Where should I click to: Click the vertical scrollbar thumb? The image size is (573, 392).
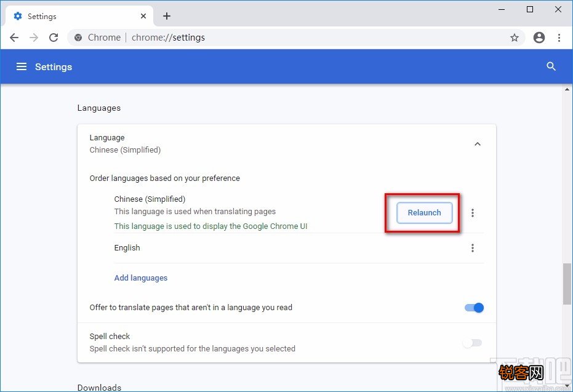567,284
